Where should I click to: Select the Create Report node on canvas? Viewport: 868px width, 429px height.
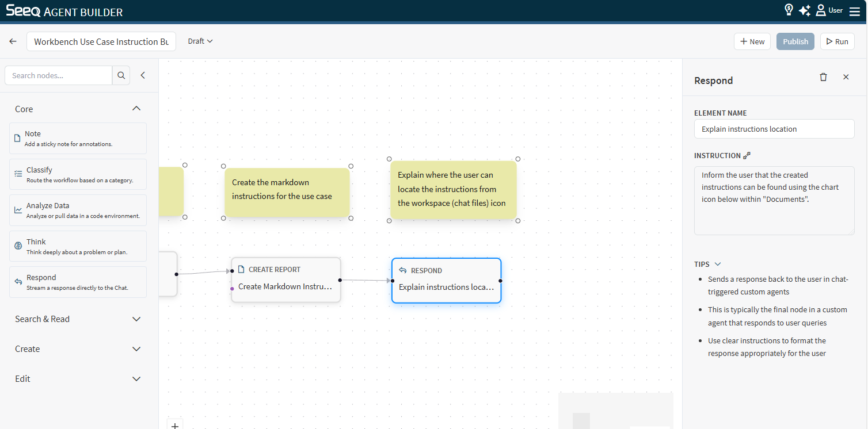285,279
